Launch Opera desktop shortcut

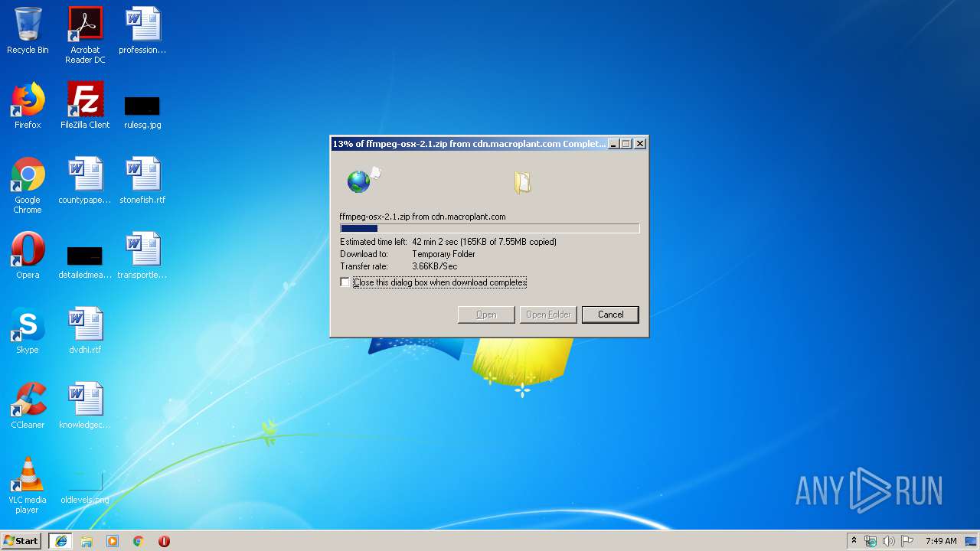(28, 256)
